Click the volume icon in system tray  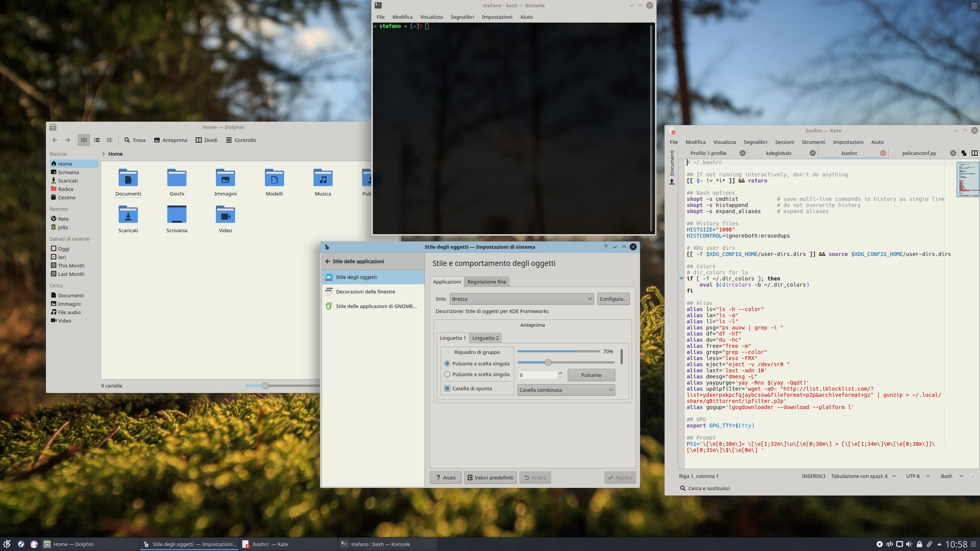[x=909, y=544]
